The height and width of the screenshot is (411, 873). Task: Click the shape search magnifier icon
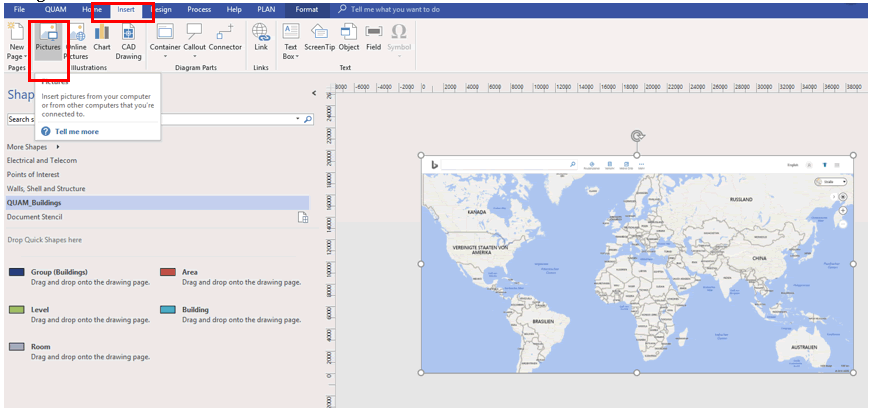[x=308, y=119]
